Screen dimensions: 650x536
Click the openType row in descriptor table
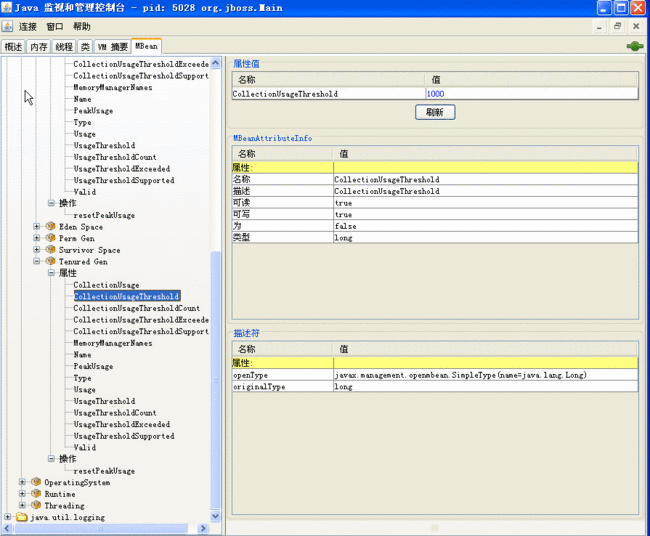point(434,375)
